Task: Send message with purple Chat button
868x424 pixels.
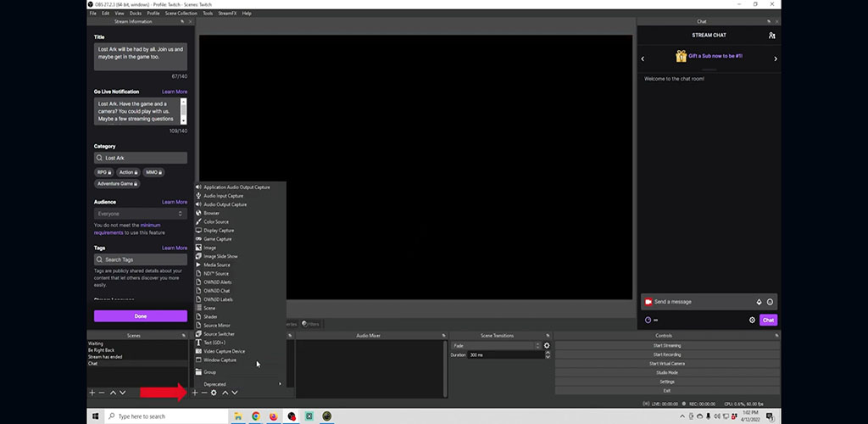Action: tap(768, 320)
